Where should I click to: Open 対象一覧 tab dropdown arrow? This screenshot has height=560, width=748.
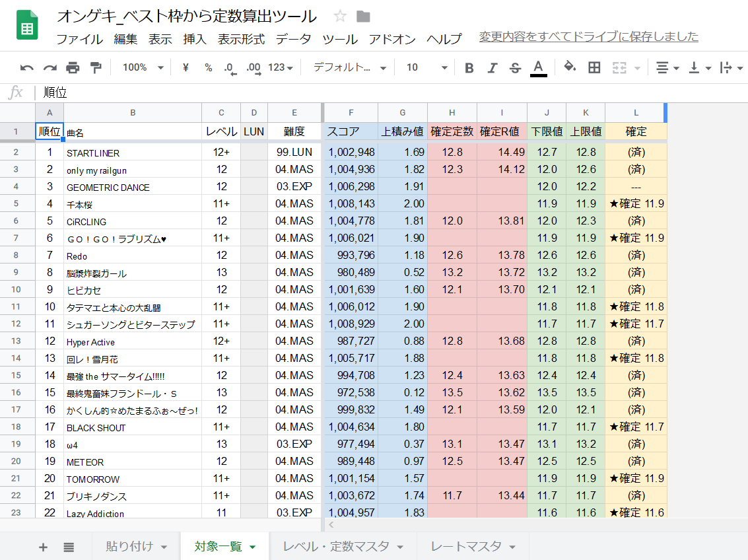[253, 547]
